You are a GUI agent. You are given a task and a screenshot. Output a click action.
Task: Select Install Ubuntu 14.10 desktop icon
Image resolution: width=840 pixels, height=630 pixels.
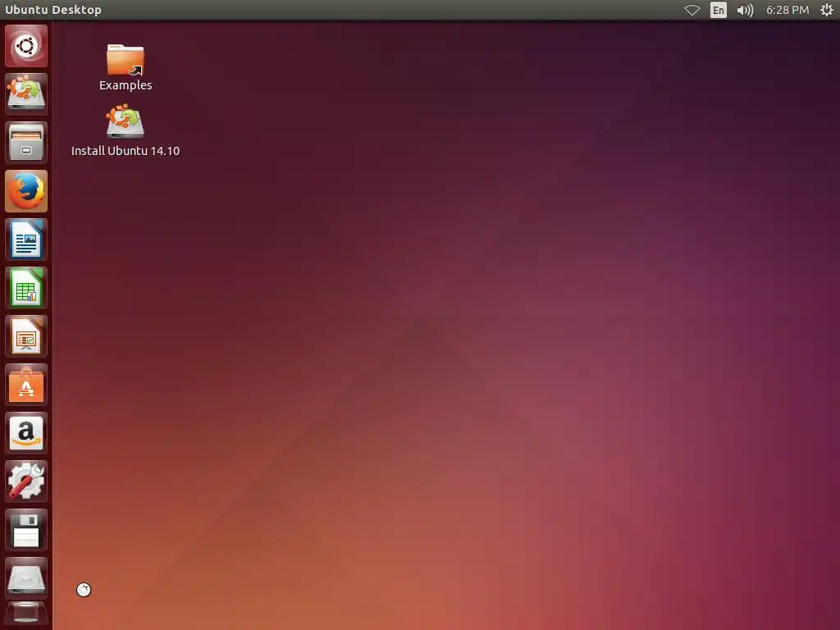(126, 121)
